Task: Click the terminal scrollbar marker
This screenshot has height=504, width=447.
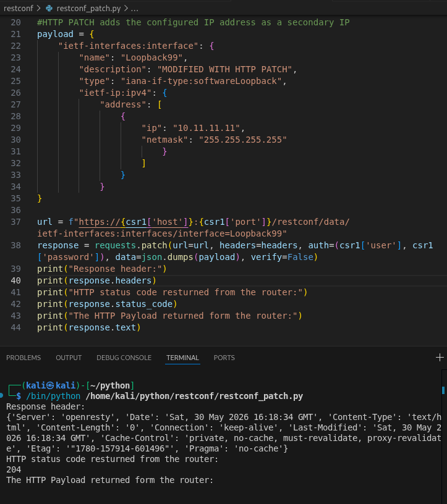Action: [443, 390]
